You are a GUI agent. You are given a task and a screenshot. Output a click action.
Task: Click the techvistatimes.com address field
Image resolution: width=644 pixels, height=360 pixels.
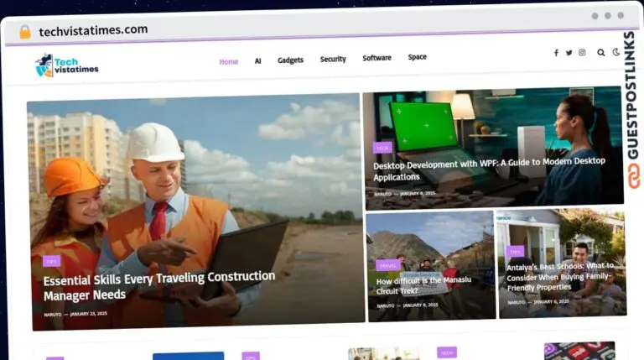[93, 30]
